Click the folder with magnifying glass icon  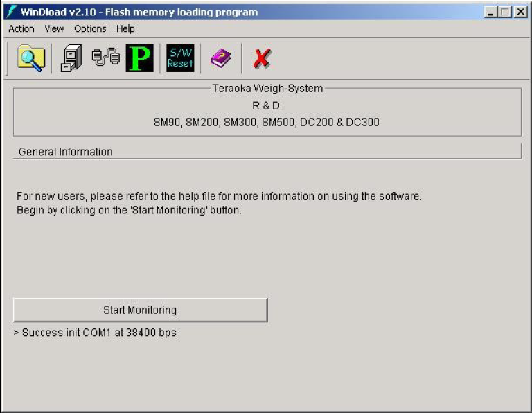coord(30,58)
